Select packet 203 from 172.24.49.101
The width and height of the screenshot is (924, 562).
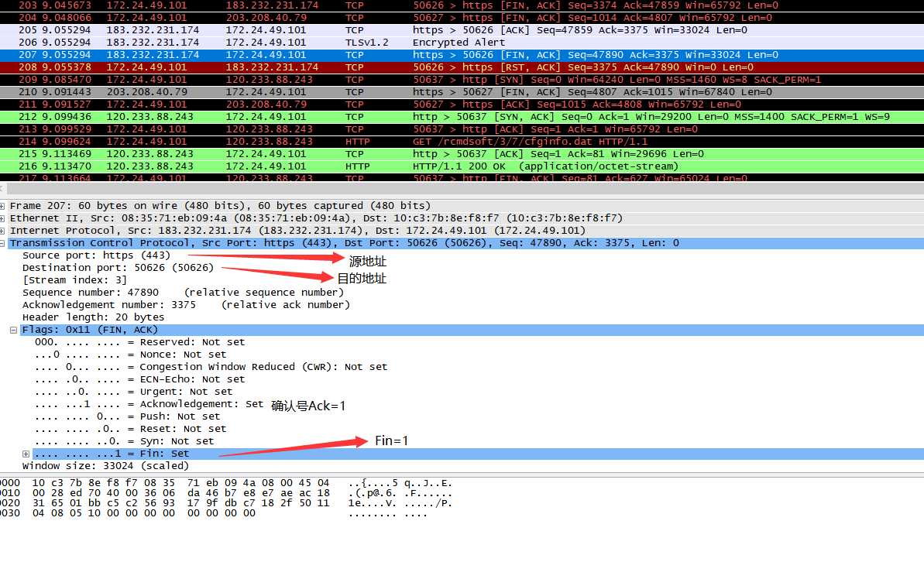(x=462, y=5)
